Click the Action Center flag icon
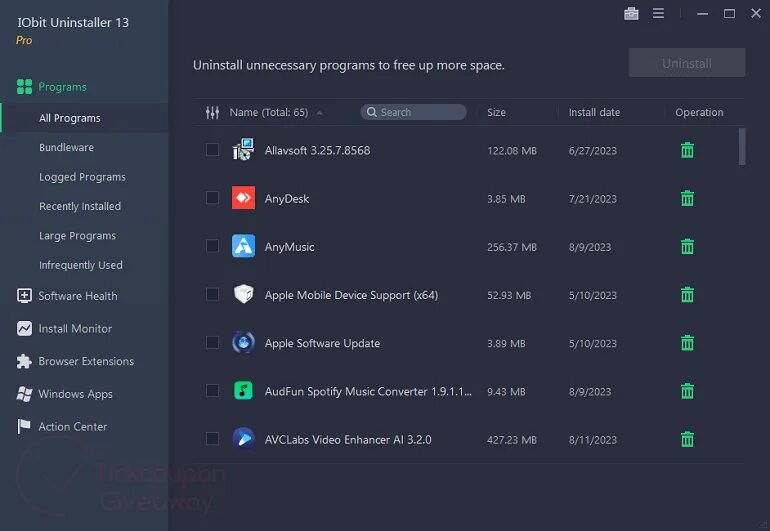This screenshot has height=531, width=770. [x=24, y=426]
